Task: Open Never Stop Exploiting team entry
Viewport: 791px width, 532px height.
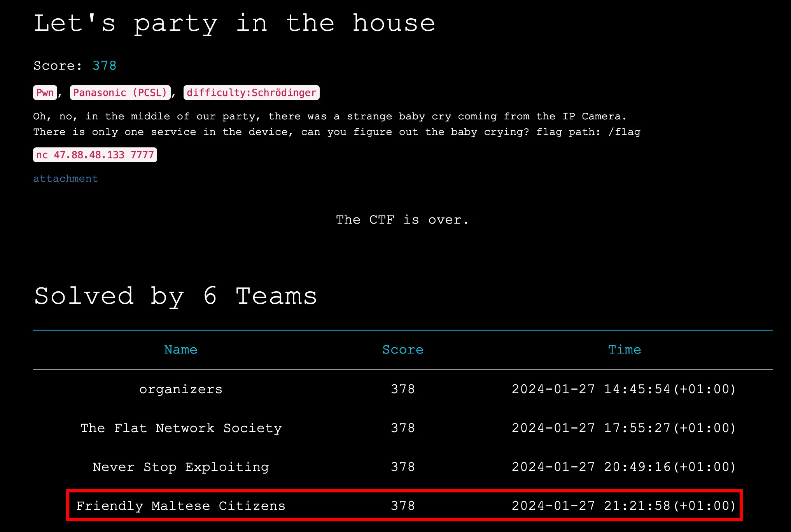Action: (x=181, y=467)
